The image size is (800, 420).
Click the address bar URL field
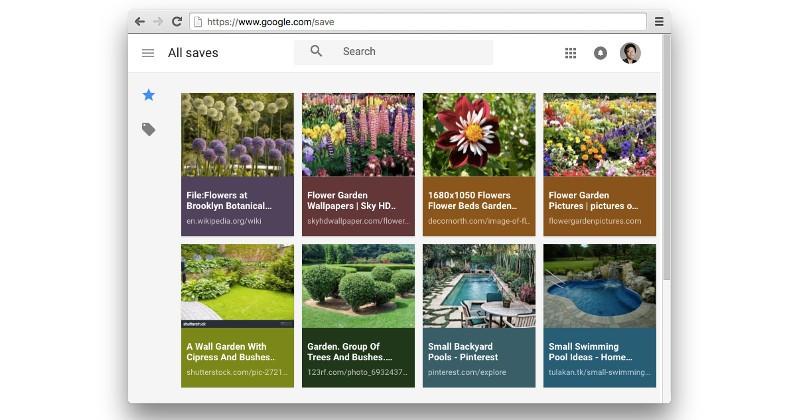tap(418, 21)
